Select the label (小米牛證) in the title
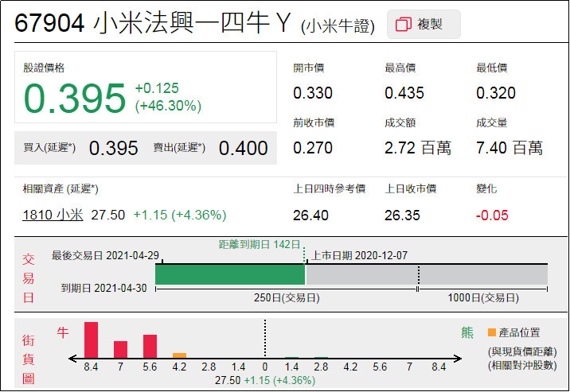The image size is (570, 392). coord(338,26)
